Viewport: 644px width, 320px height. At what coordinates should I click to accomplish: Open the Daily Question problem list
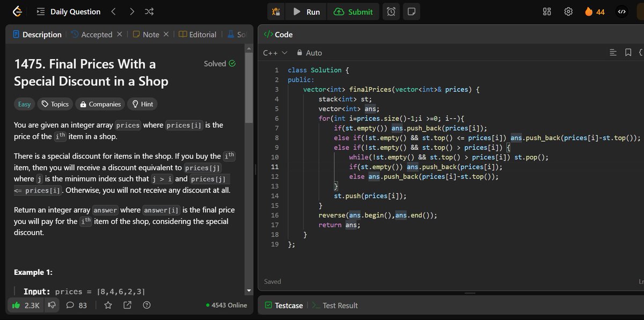point(68,11)
